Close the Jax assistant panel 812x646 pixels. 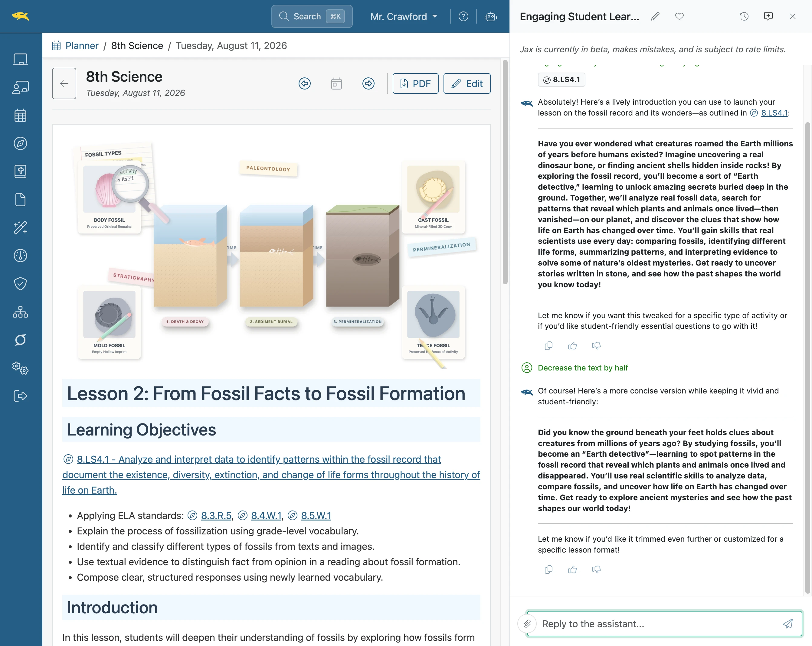[x=793, y=16]
